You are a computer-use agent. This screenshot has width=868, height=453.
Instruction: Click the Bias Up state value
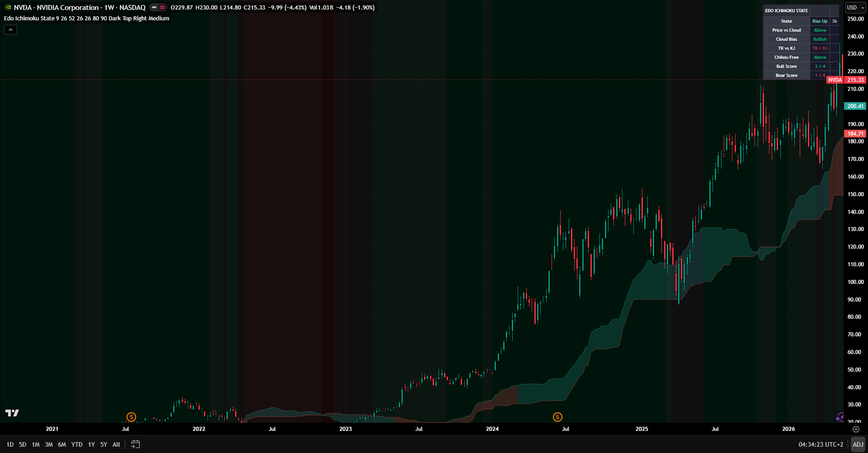pos(820,21)
